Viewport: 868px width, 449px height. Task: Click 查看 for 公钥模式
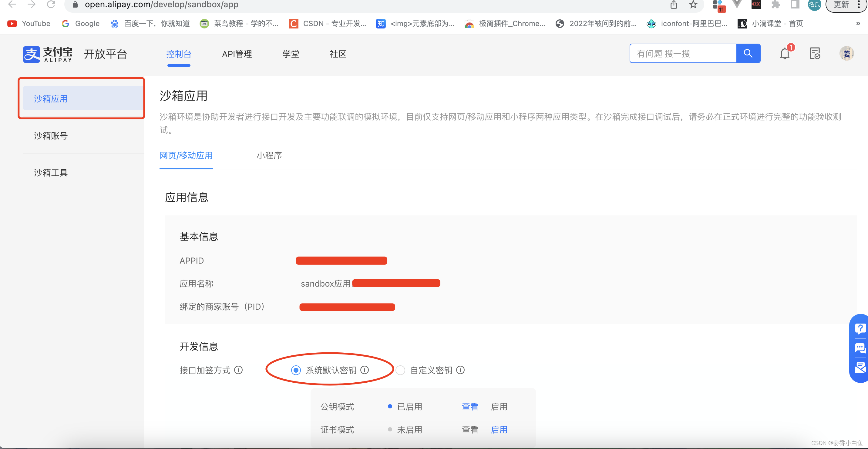tap(470, 407)
